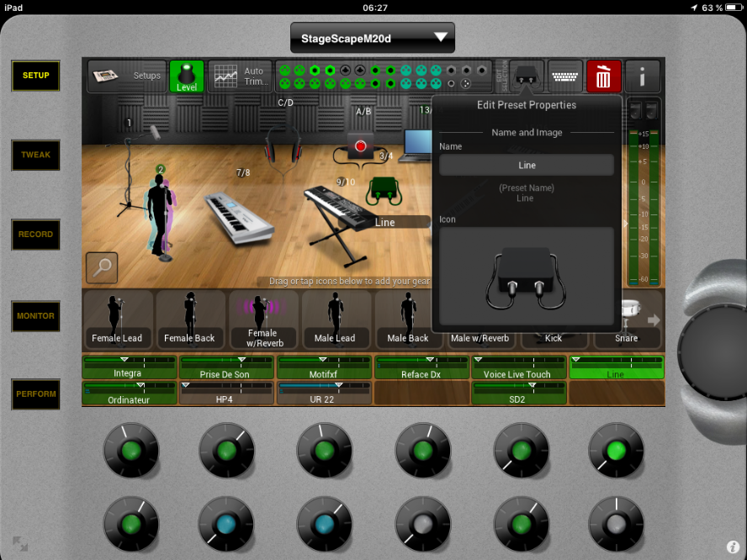Toggle the Auto Trim function
Image resolution: width=747 pixels, height=560 pixels.
click(x=239, y=77)
